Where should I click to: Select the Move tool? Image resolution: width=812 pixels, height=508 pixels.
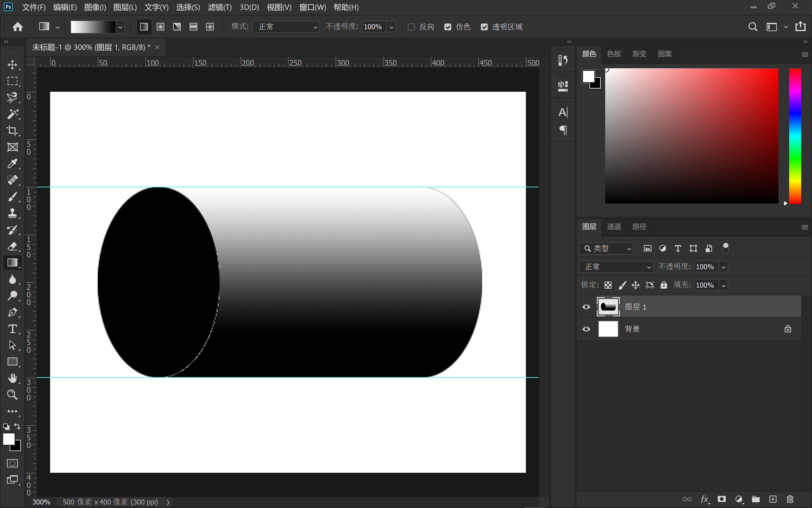[12, 64]
